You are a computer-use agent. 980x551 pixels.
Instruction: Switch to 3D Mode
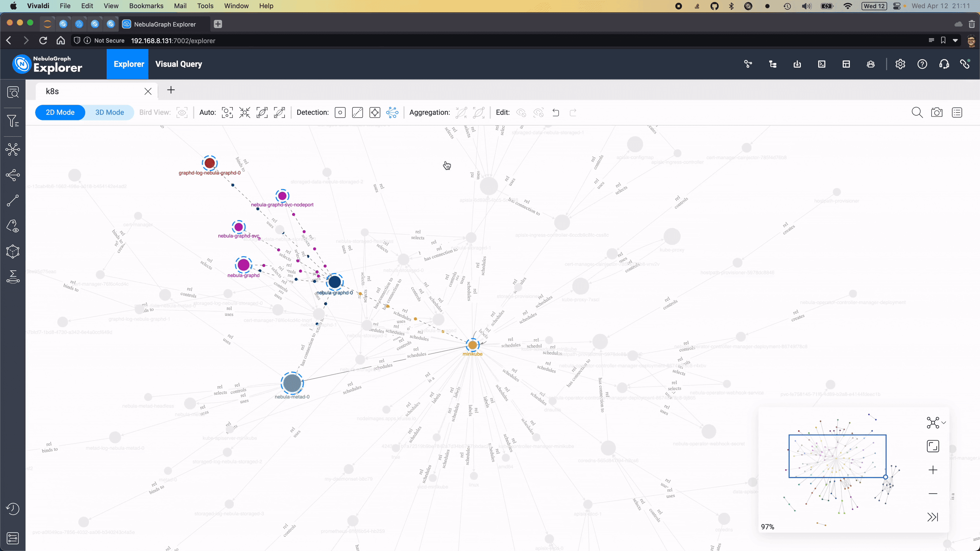pos(109,113)
